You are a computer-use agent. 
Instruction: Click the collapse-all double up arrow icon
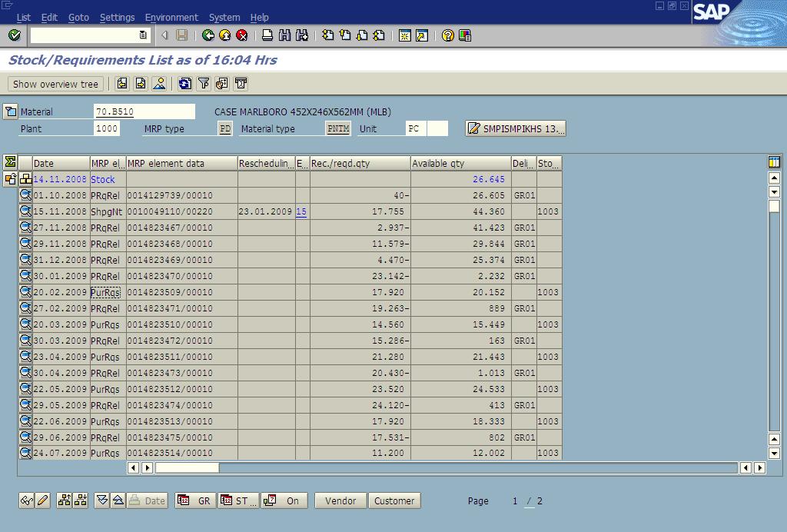[x=118, y=500]
